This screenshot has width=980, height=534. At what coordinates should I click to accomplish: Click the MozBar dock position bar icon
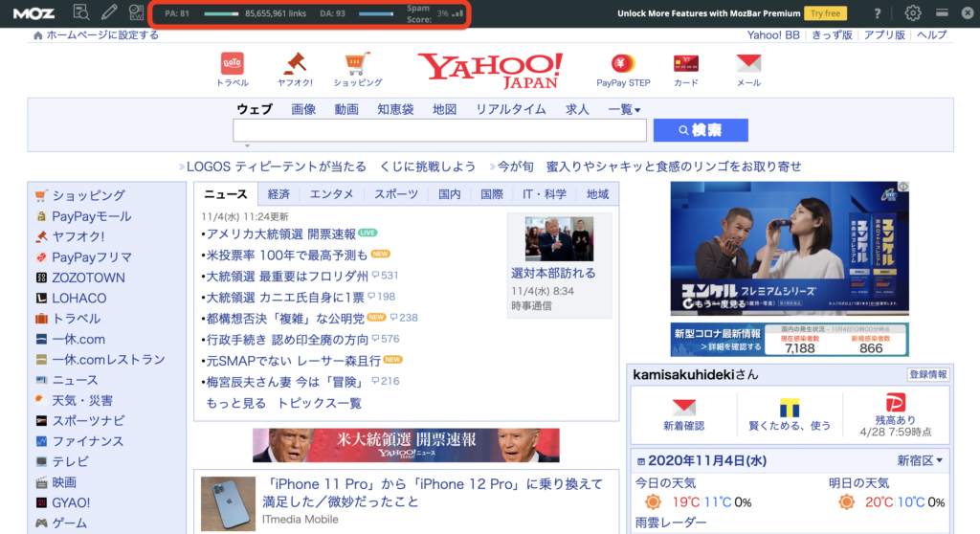(x=942, y=12)
